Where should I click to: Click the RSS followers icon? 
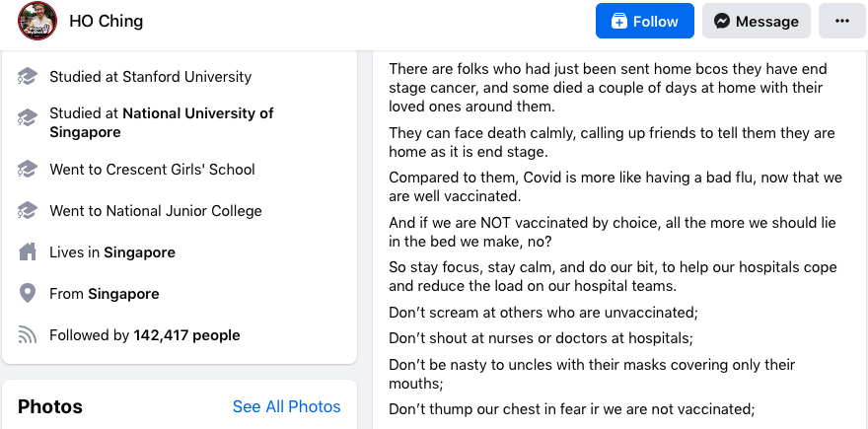(28, 335)
